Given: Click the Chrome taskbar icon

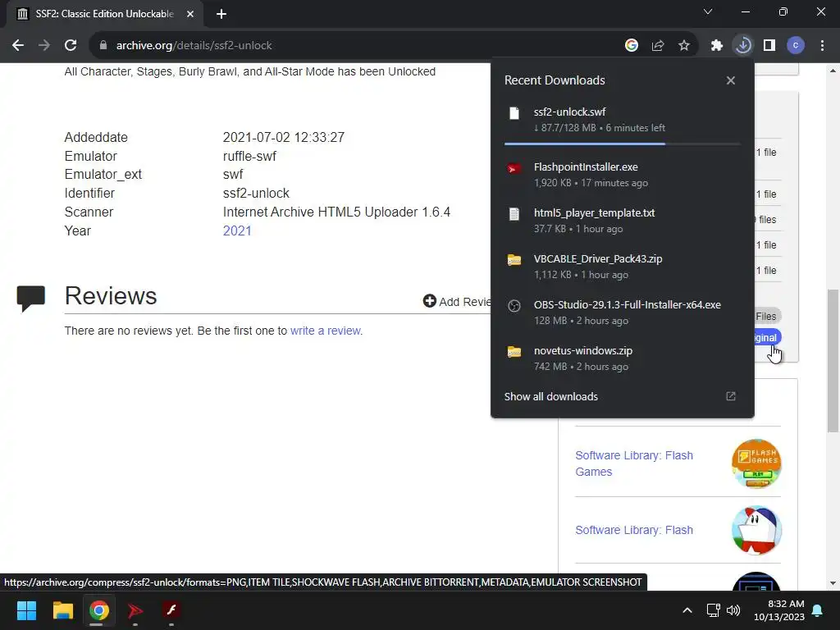Looking at the screenshot, I should click(x=98, y=610).
